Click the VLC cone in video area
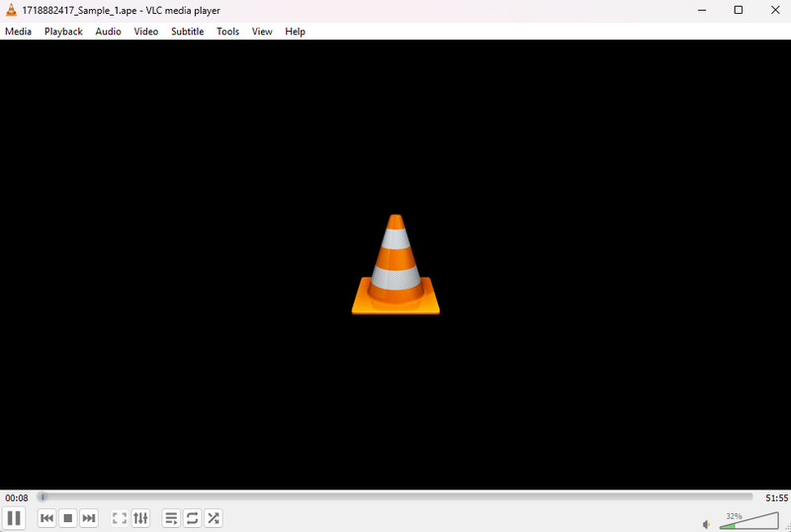This screenshot has width=791, height=532. click(395, 264)
